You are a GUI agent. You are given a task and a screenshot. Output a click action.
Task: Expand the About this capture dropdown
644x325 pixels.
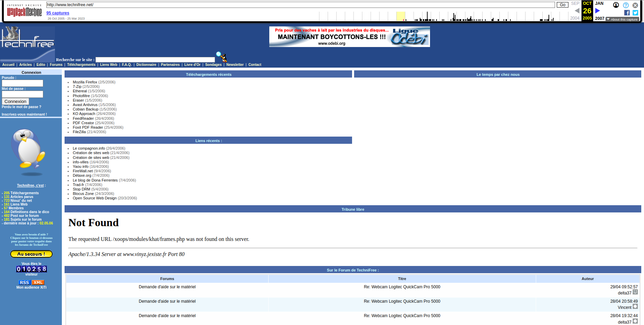[622, 20]
